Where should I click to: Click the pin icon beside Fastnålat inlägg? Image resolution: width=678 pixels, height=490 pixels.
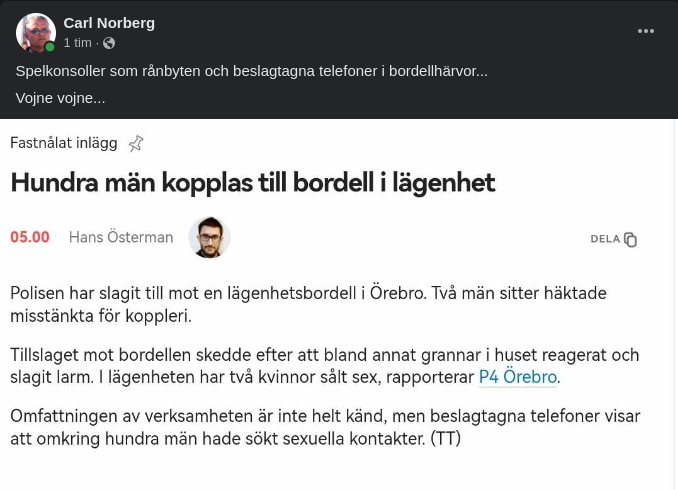click(136, 144)
